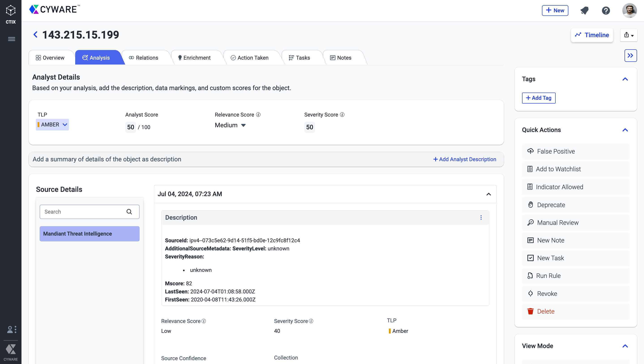Collapse the right panel with double-arrow icon
The width and height of the screenshot is (644, 364).
630,56
